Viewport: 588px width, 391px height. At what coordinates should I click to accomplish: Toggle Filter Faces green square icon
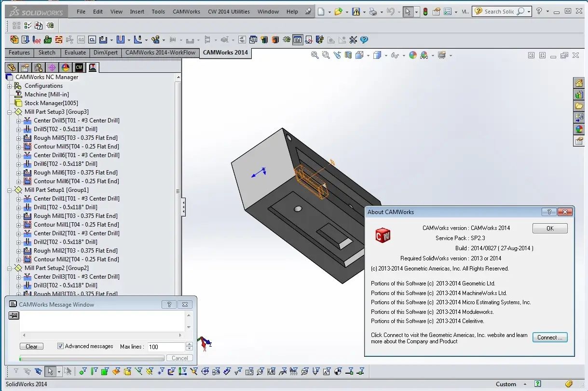coord(105,371)
